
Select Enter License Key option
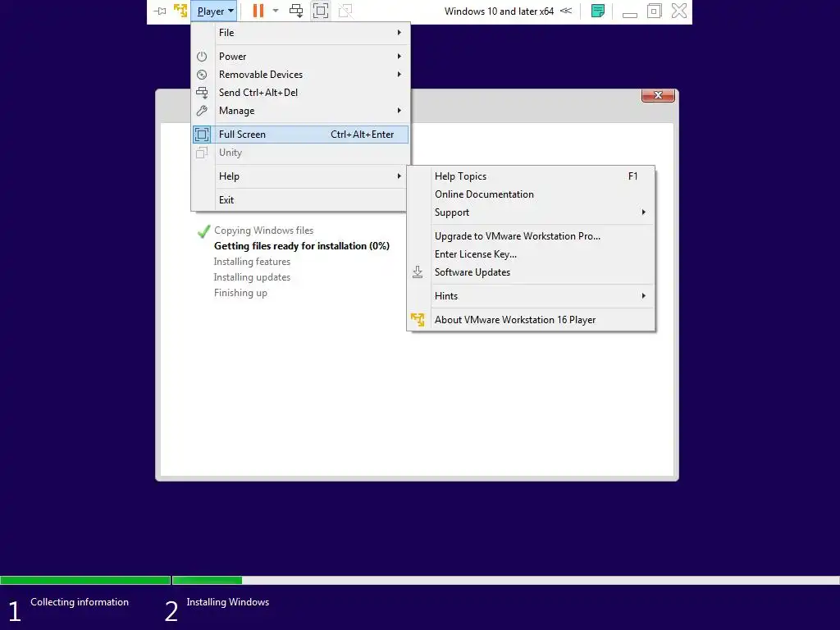531,254
